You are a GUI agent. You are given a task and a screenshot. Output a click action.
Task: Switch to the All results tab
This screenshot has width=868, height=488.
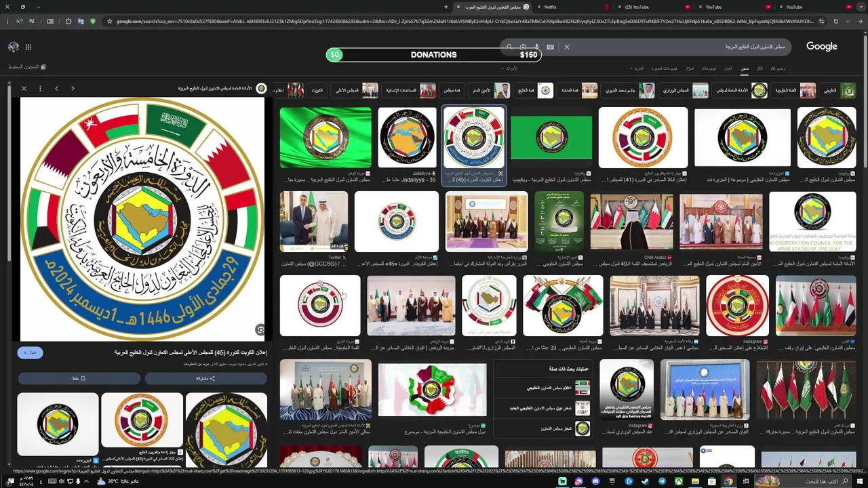(x=759, y=68)
